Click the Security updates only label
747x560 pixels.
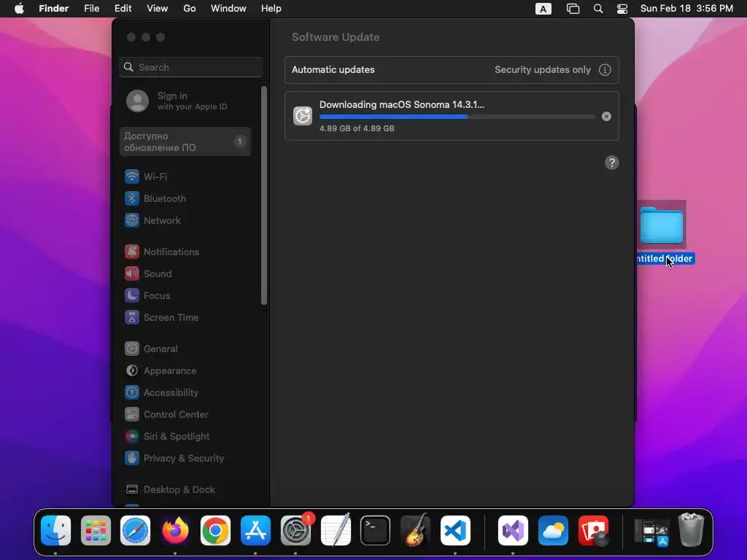click(x=542, y=70)
